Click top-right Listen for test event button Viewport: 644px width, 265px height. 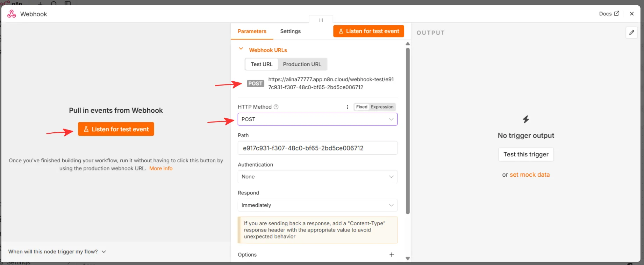point(369,31)
